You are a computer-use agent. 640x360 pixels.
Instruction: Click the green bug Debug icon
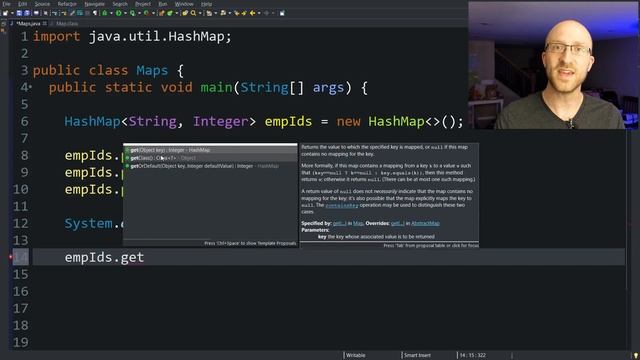click(x=104, y=13)
